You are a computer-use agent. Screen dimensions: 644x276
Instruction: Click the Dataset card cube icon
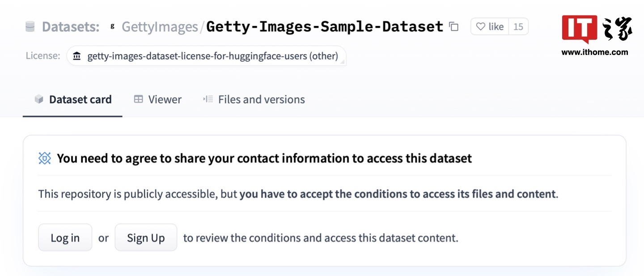click(x=39, y=99)
